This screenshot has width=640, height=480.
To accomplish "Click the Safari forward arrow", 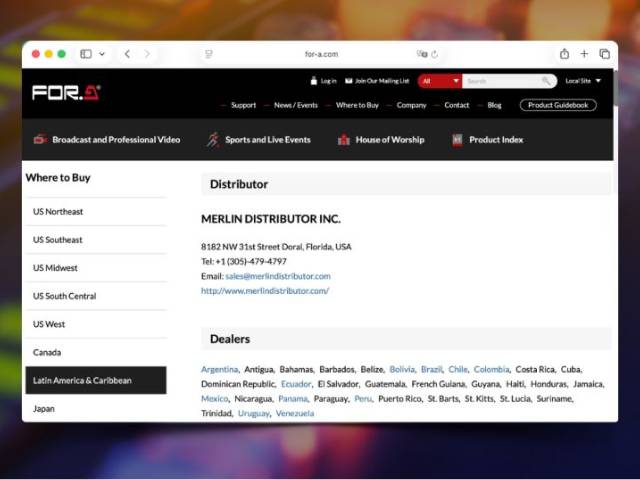I will [x=147, y=54].
